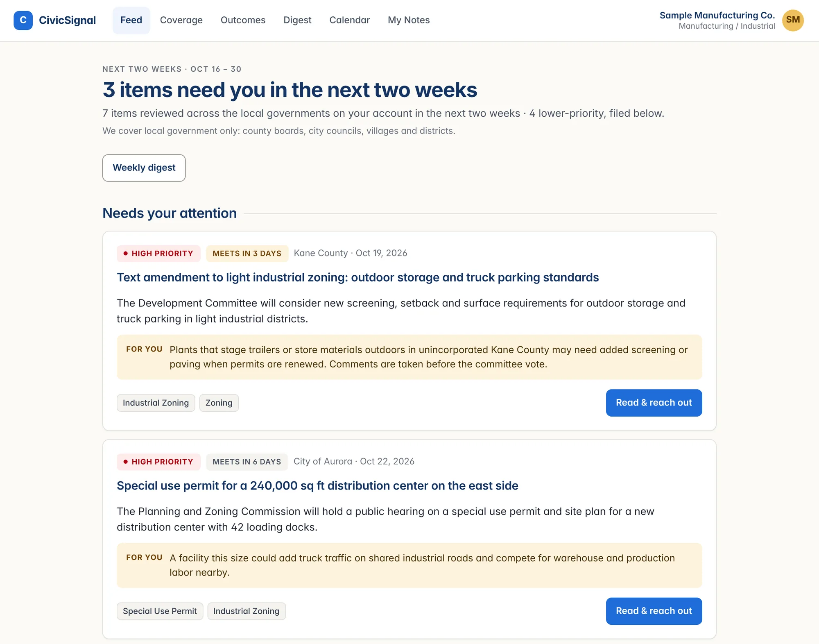Open the SM account avatar
This screenshot has height=644, width=819.
click(793, 20)
